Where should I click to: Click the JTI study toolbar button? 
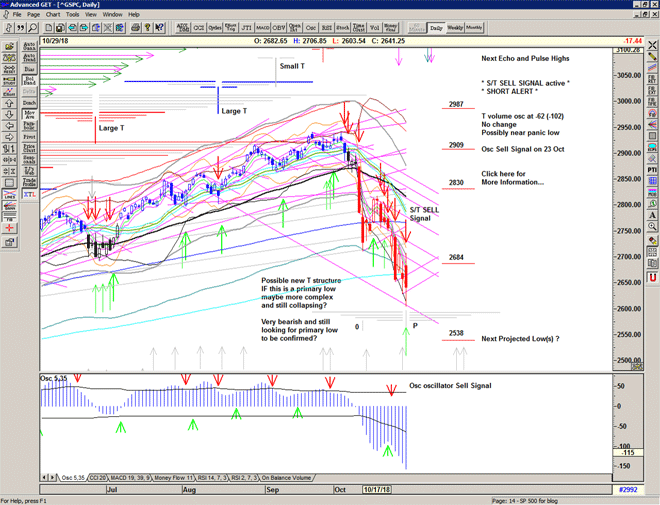pyautogui.click(x=246, y=28)
